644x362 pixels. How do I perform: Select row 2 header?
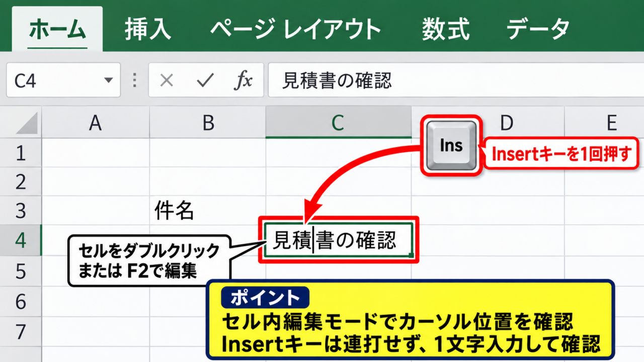(x=21, y=182)
